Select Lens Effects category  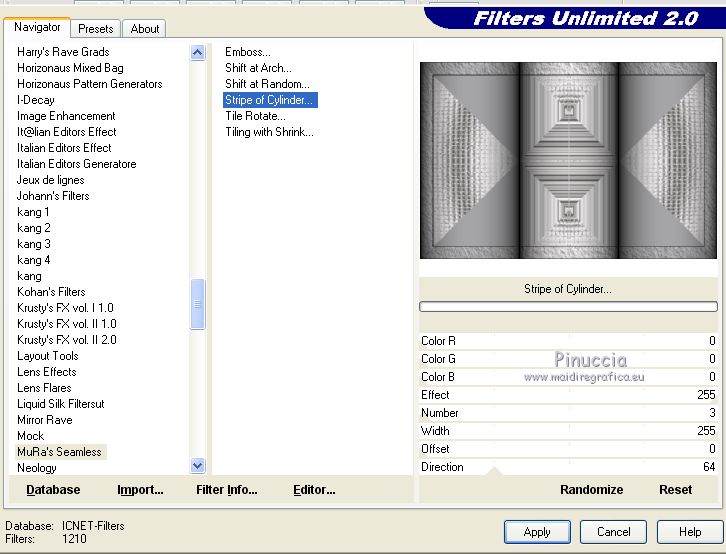click(x=47, y=372)
